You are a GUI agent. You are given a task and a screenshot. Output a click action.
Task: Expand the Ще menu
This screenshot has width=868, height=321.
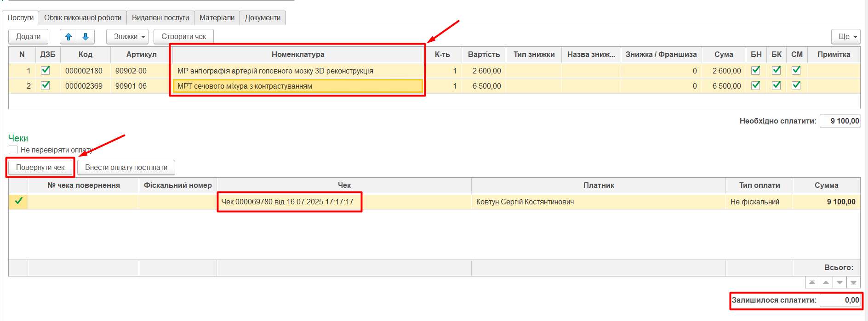pos(845,37)
